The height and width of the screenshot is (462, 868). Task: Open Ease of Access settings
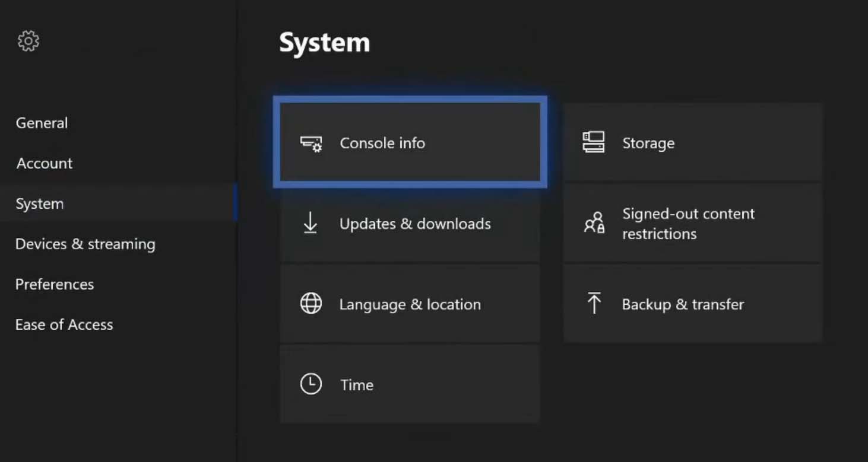point(119,324)
